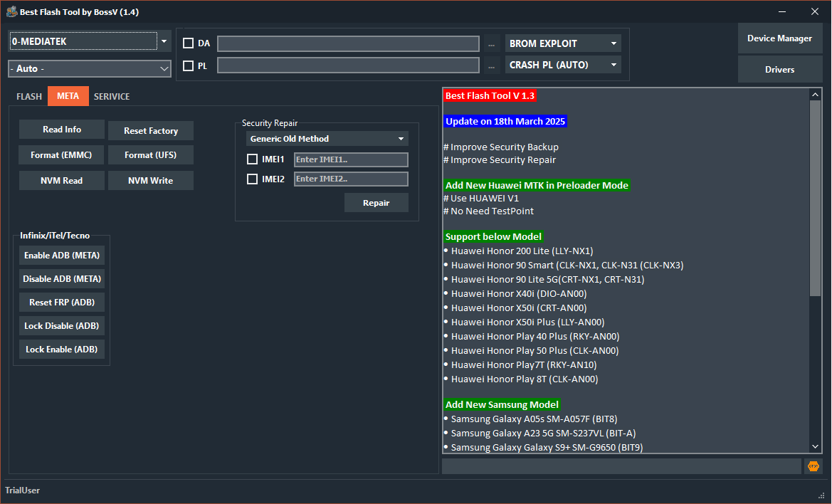Tick the IMEI1 checkbox

[252, 159]
